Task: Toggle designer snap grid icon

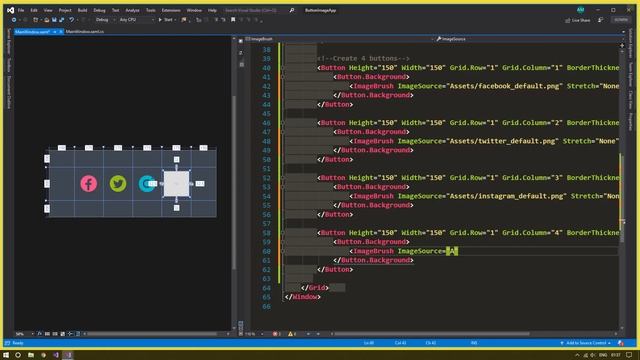Action: coord(47,334)
